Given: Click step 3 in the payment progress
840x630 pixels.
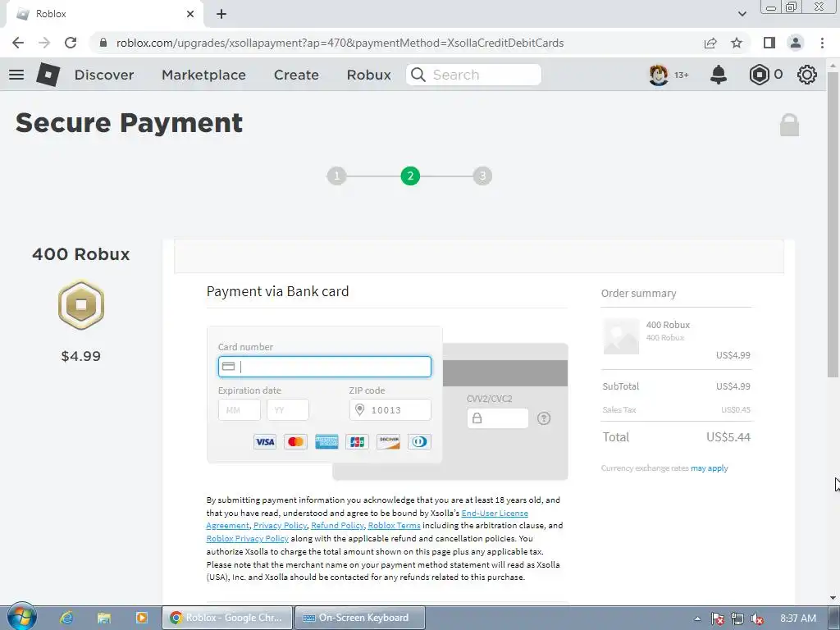Looking at the screenshot, I should tap(482, 176).
